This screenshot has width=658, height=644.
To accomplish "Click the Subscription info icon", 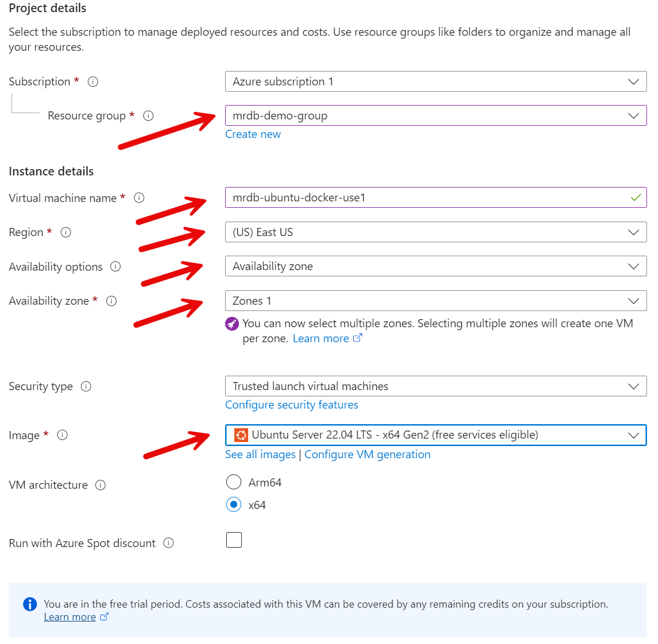I will (93, 81).
